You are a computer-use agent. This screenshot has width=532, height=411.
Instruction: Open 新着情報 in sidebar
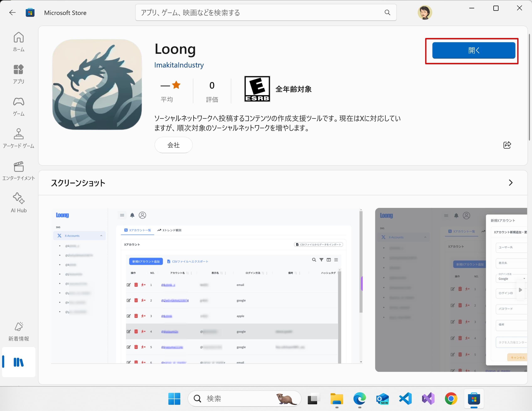[x=18, y=332]
